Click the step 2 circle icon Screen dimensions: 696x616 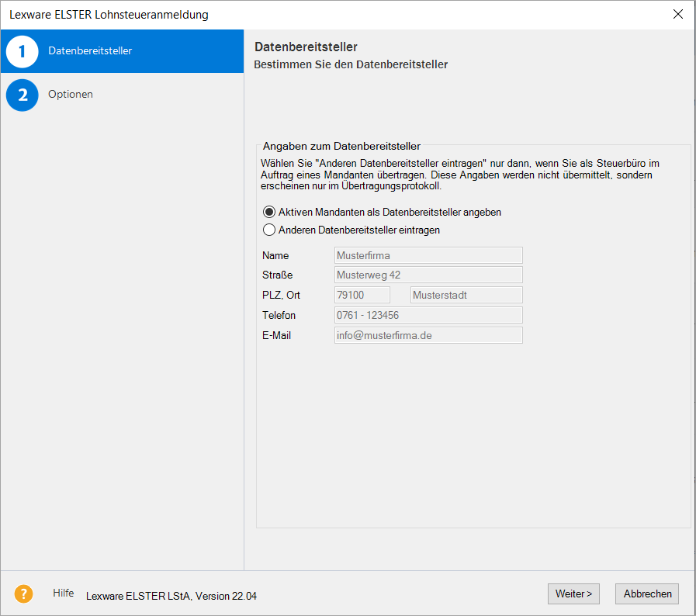[23, 95]
